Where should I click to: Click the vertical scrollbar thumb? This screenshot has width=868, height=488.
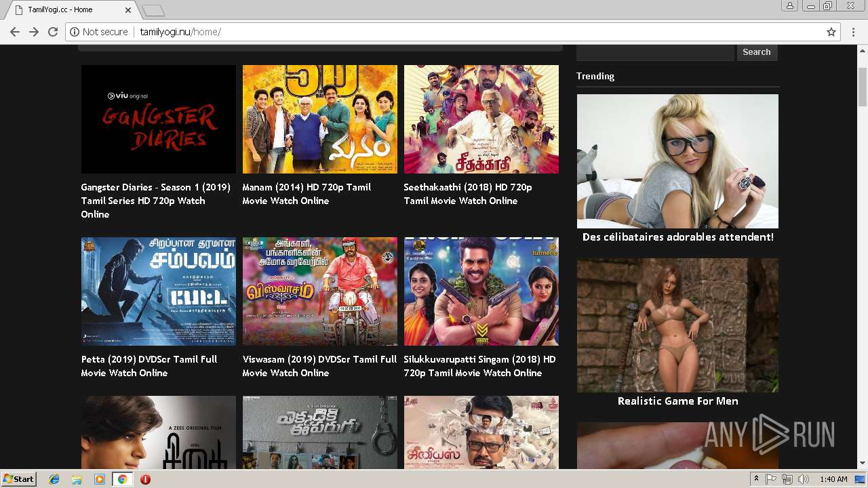click(x=863, y=86)
